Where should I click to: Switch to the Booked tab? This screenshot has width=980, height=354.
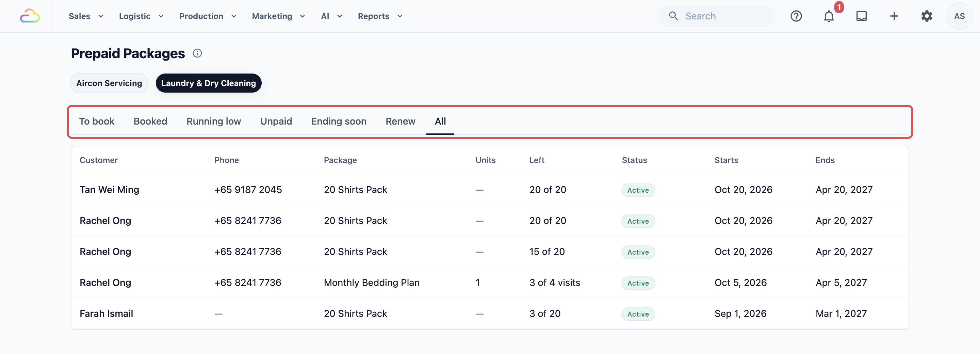[x=150, y=121]
